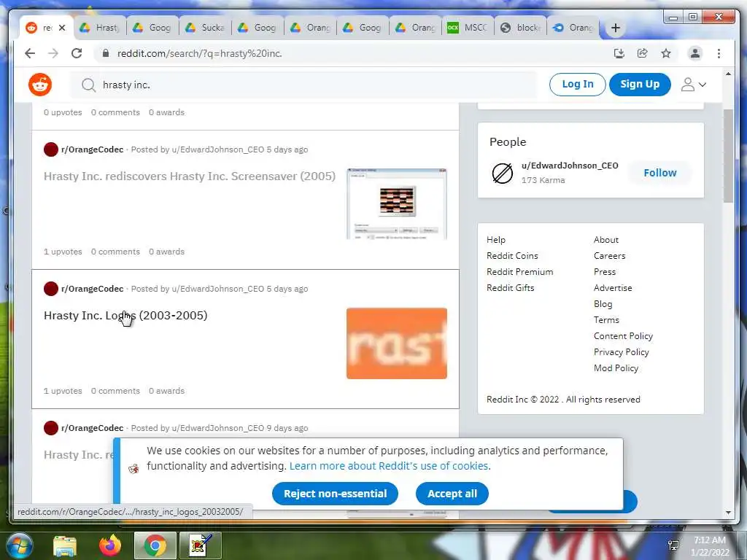Accept all cookies
The width and height of the screenshot is (747, 560).
(452, 494)
